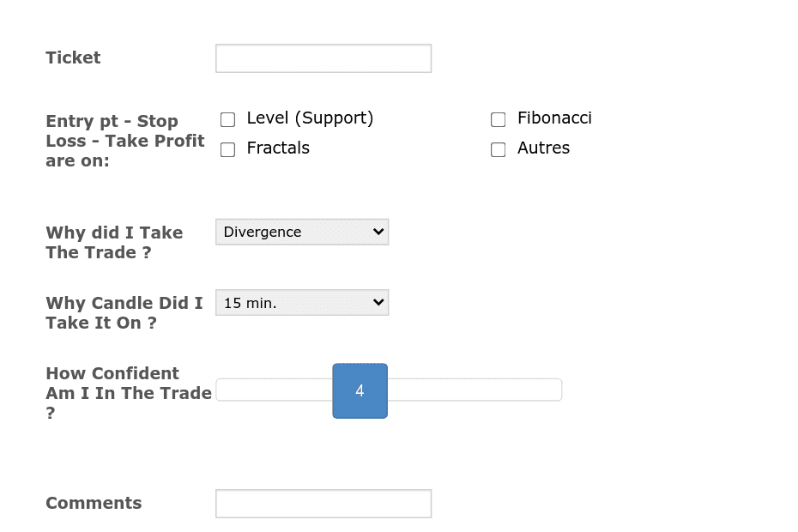Click the confidence slider handle showing 4
Screen dimensions: 798x532
(360, 390)
